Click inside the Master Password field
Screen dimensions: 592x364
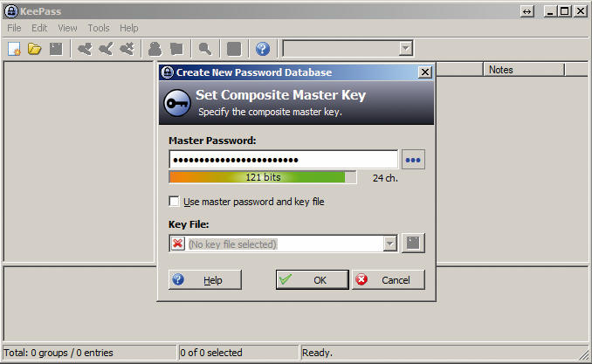click(283, 160)
